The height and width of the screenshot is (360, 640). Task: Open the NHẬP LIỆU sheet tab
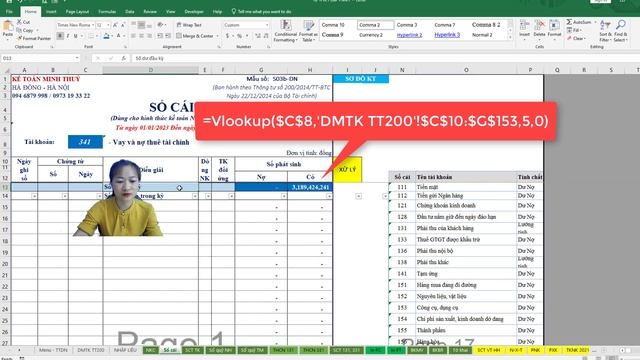point(125,350)
